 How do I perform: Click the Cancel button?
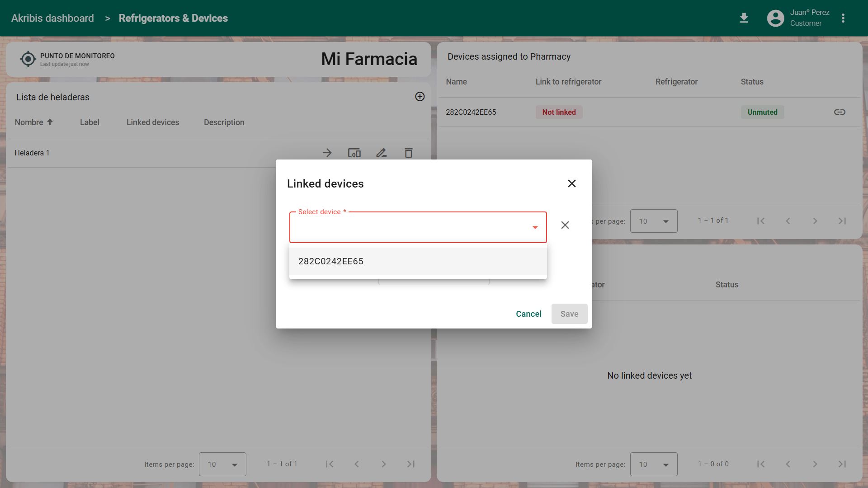(x=528, y=314)
